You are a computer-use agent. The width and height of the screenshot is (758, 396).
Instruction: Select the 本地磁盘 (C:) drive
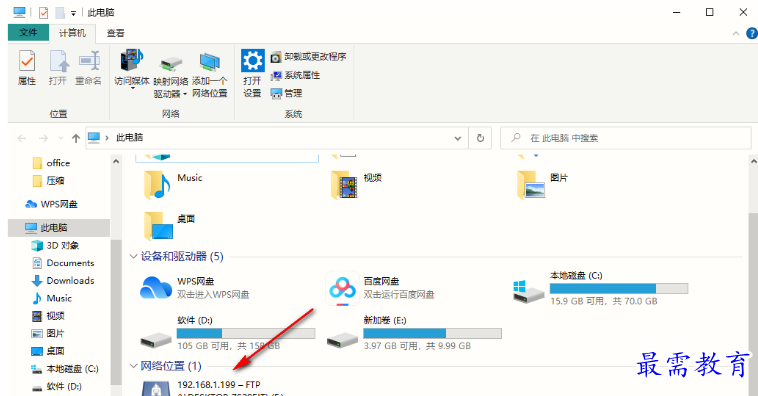[x=601, y=288]
